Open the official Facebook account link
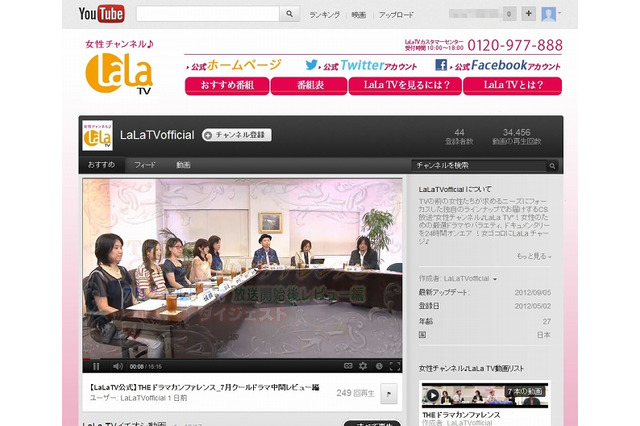Viewport: 640px width, 426px height. click(498, 65)
